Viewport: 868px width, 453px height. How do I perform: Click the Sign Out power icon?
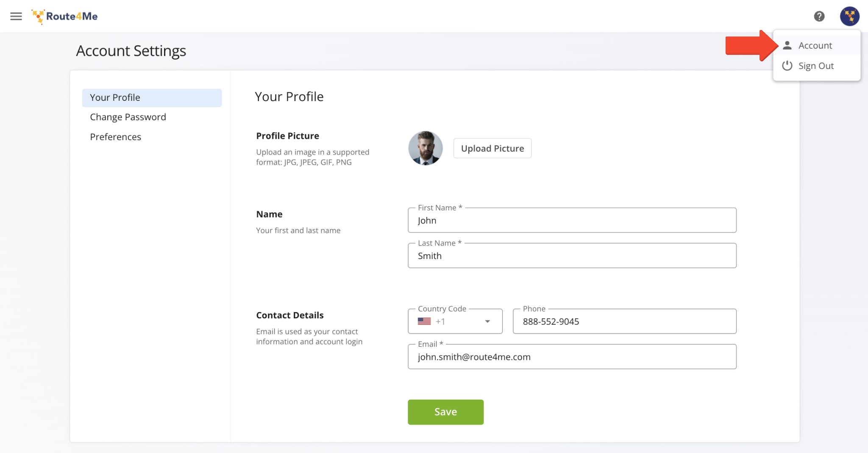(787, 66)
